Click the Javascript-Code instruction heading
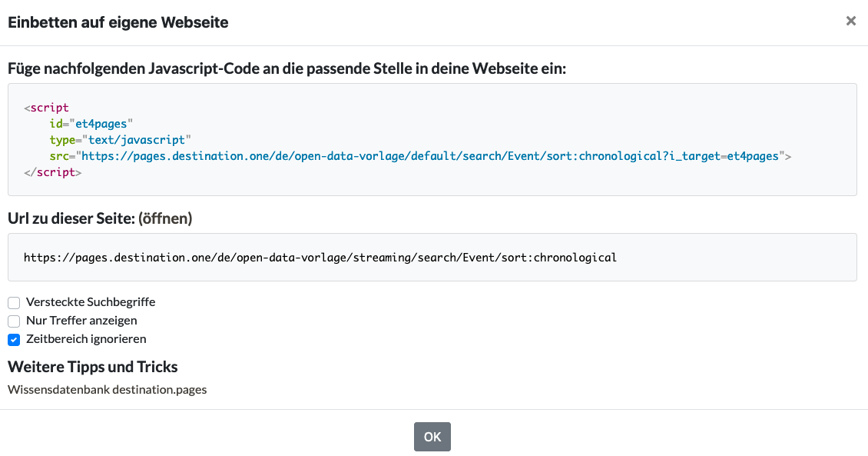Screen dimensions: 868x456 pyautogui.click(x=287, y=68)
